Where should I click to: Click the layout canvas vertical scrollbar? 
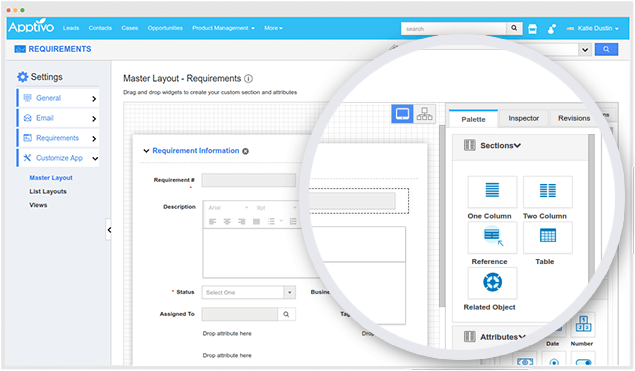click(442, 215)
